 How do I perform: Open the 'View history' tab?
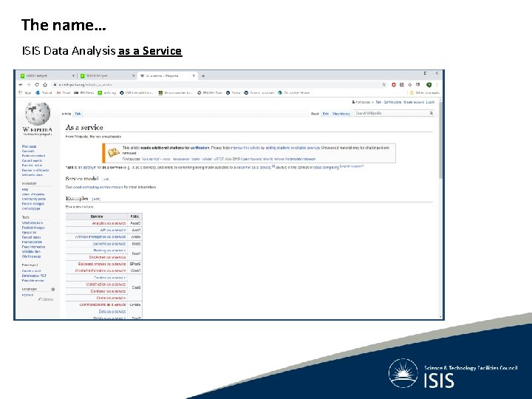341,114
